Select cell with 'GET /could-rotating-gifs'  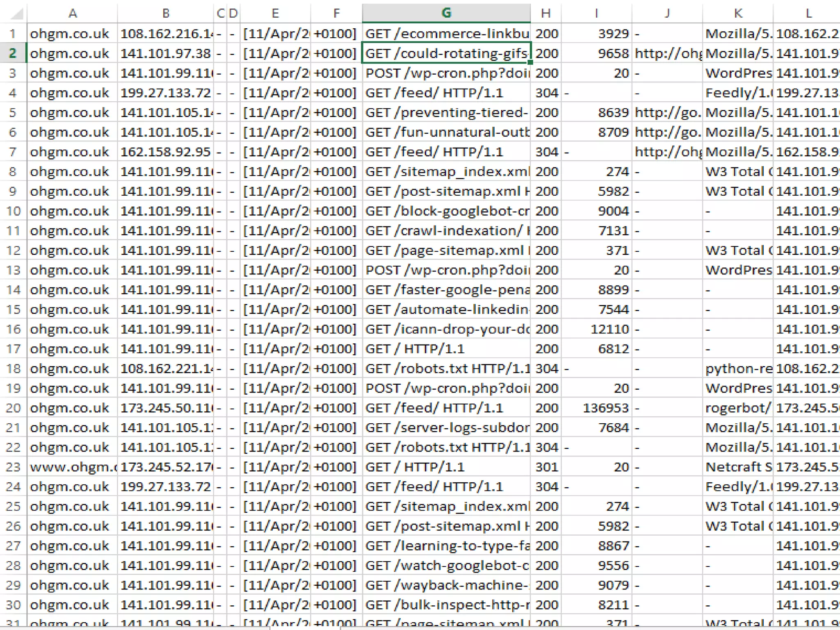(446, 53)
